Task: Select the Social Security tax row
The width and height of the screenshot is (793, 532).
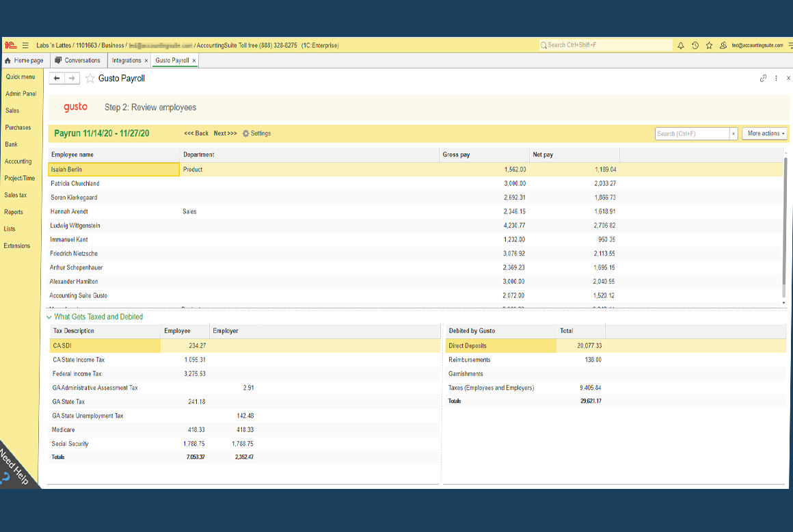Action: pos(245,444)
